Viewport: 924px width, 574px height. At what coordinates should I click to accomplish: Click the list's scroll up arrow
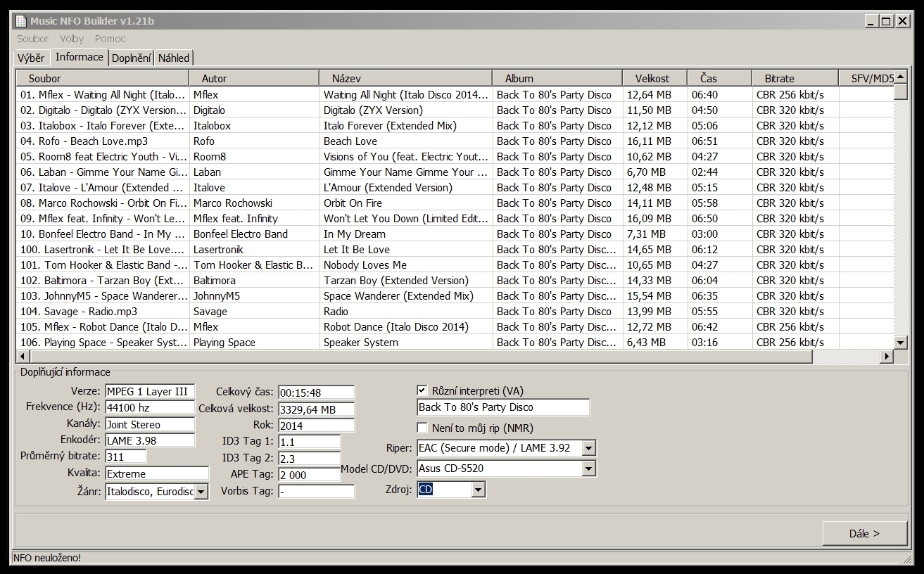coord(900,77)
